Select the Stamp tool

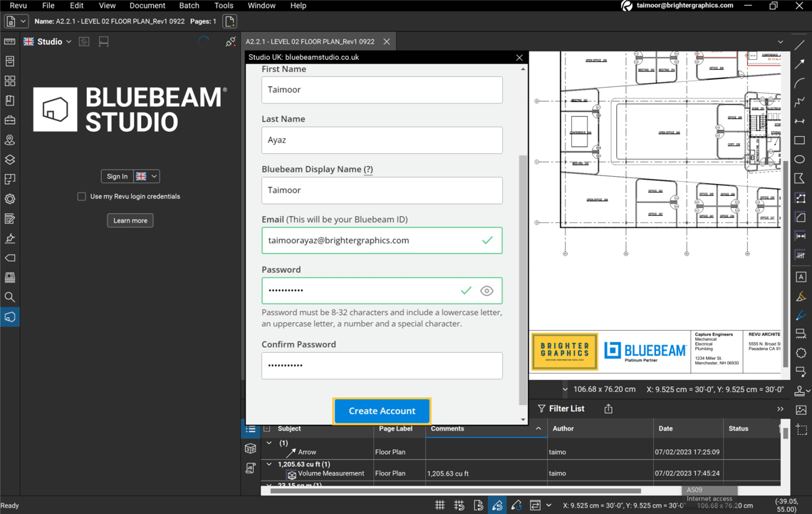[x=801, y=391]
